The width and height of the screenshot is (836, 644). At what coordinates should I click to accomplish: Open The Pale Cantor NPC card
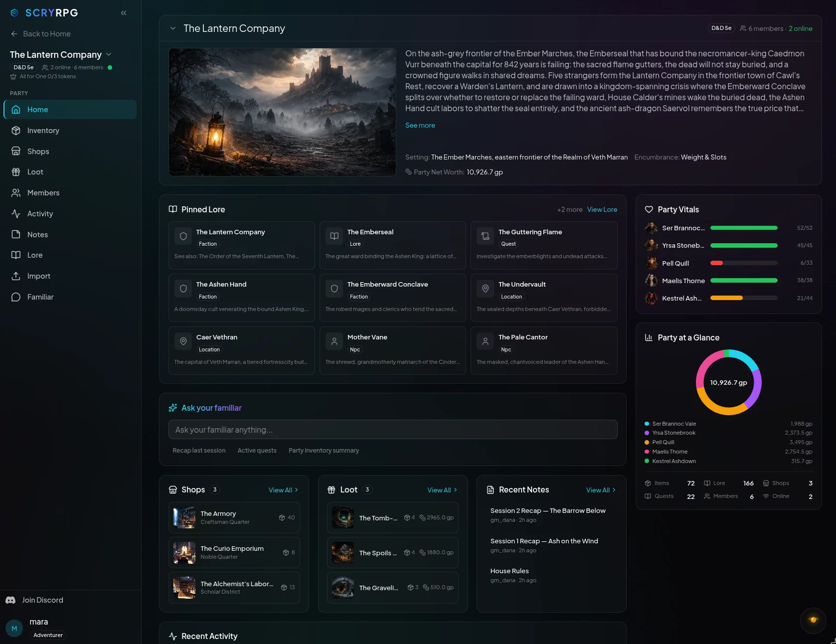click(544, 351)
